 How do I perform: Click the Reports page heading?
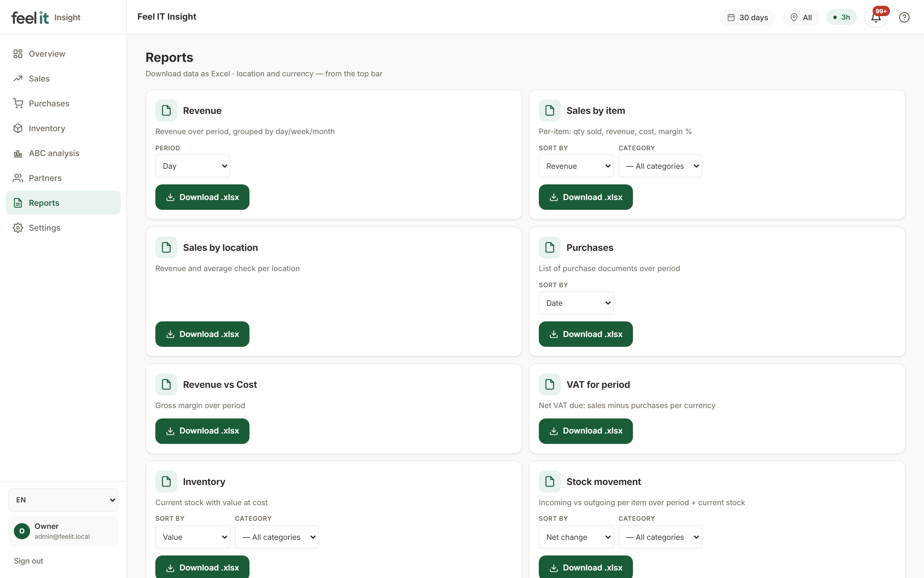pos(169,57)
